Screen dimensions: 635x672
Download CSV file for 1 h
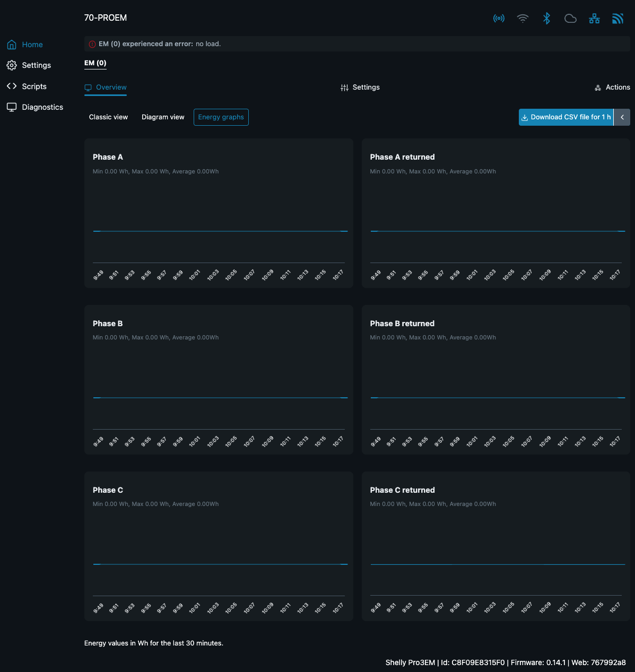coord(566,117)
